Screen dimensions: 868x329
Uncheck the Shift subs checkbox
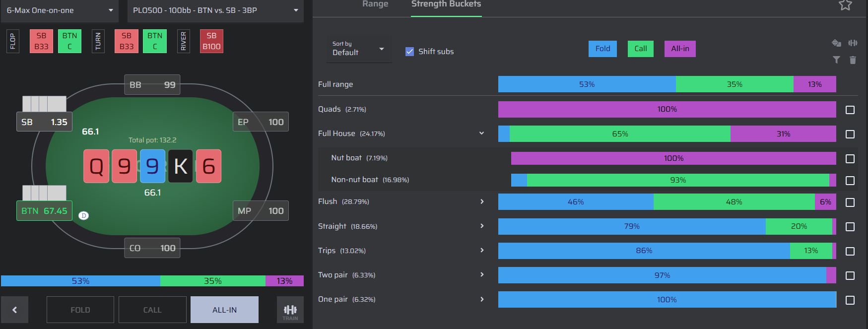(x=409, y=52)
